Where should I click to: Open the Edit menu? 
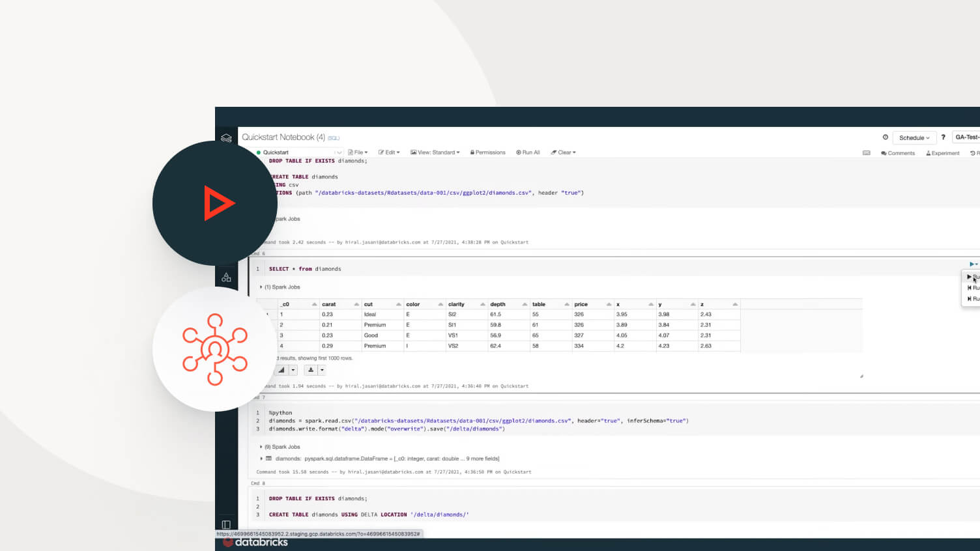coord(389,152)
